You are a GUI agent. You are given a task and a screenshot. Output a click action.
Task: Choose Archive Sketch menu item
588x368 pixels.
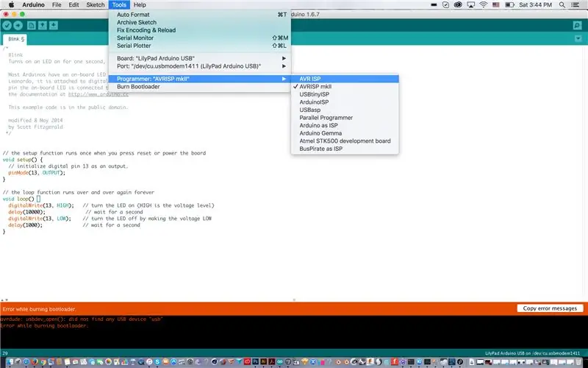point(199,23)
